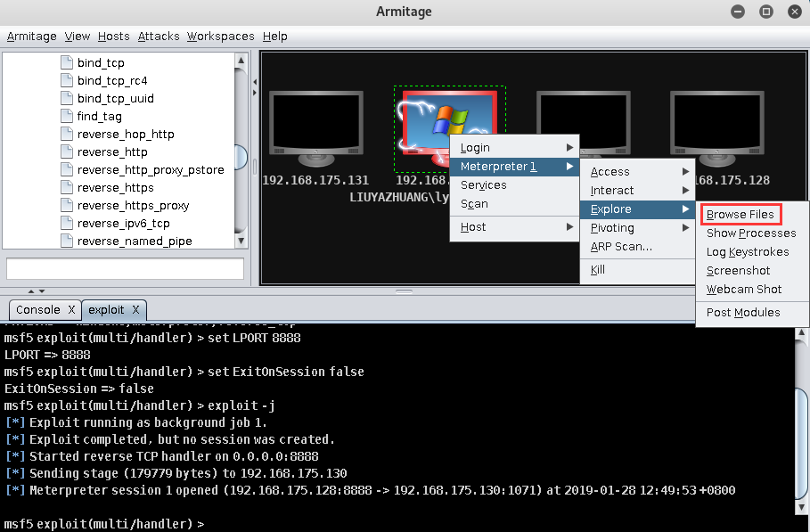This screenshot has width=810, height=532.
Task: Click the module tree scrollbar up arrow
Action: pyautogui.click(x=241, y=61)
